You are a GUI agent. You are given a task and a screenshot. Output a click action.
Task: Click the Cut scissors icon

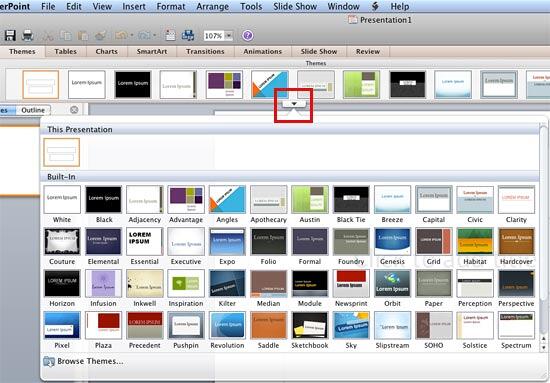coord(48,35)
